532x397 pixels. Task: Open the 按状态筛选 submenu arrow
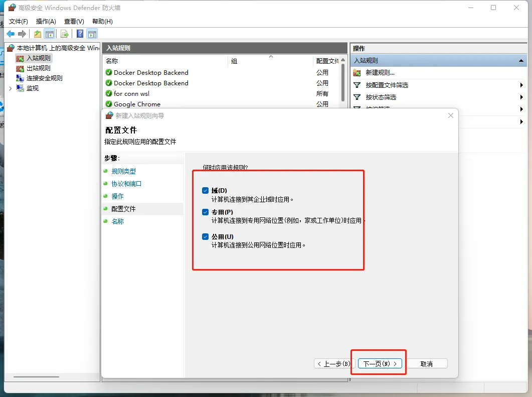(521, 97)
